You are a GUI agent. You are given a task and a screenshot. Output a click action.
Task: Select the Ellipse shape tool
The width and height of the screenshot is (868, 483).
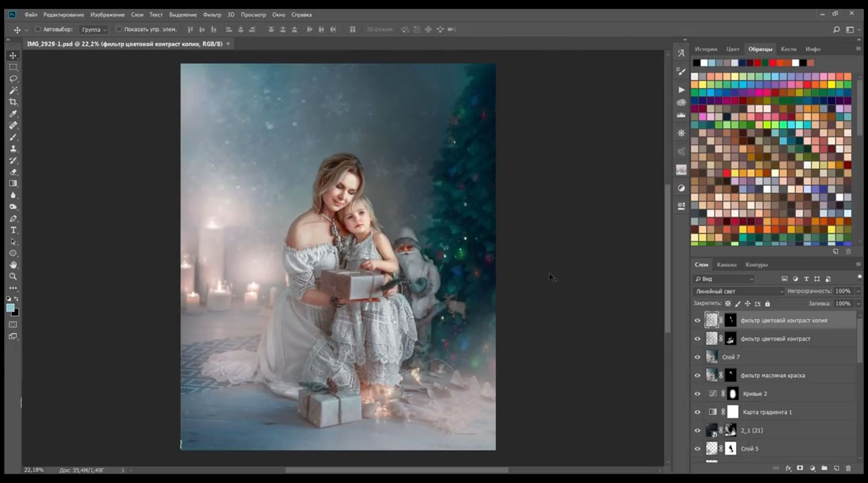[x=13, y=253]
